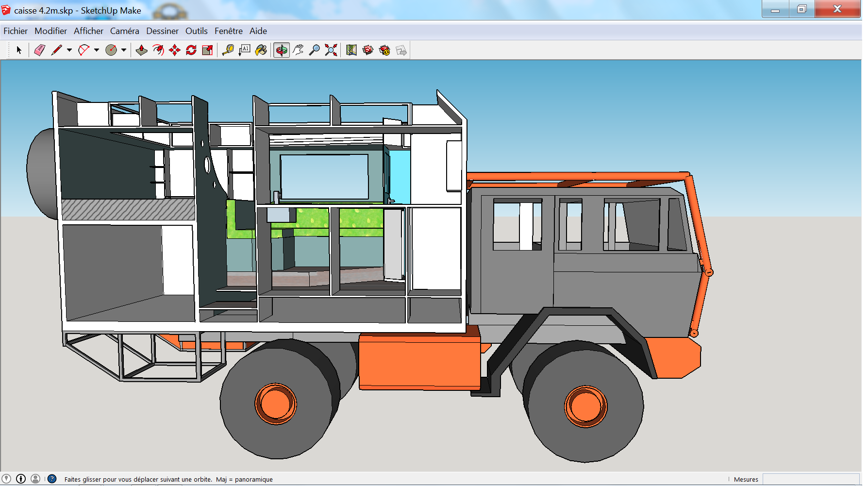The image size is (868, 503).
Task: Toggle the geolocation status icon
Action: (x=6, y=479)
